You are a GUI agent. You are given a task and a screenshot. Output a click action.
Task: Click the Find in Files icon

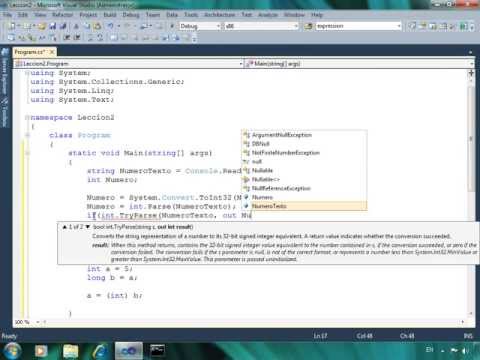tap(308, 26)
